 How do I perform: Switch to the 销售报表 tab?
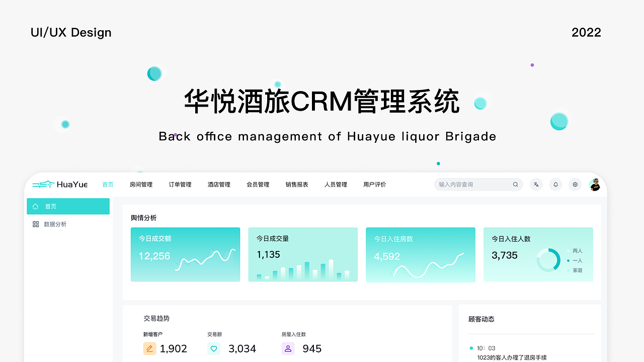click(x=297, y=185)
